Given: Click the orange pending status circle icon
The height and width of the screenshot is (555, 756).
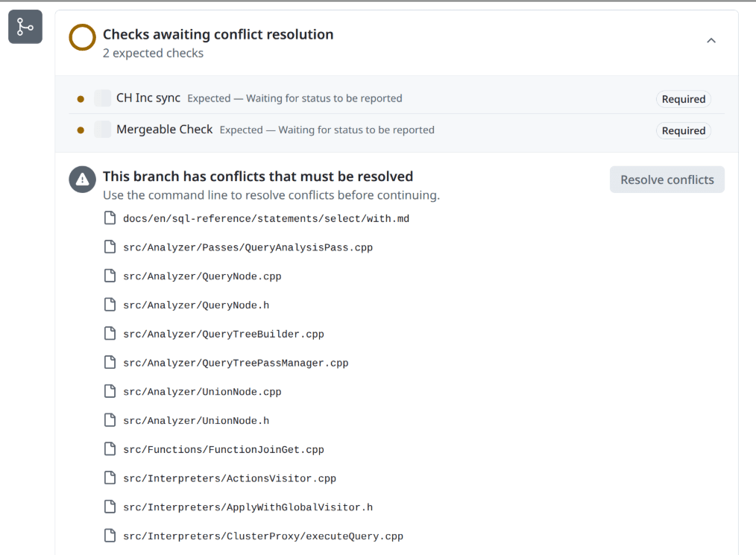Looking at the screenshot, I should coord(82,37).
